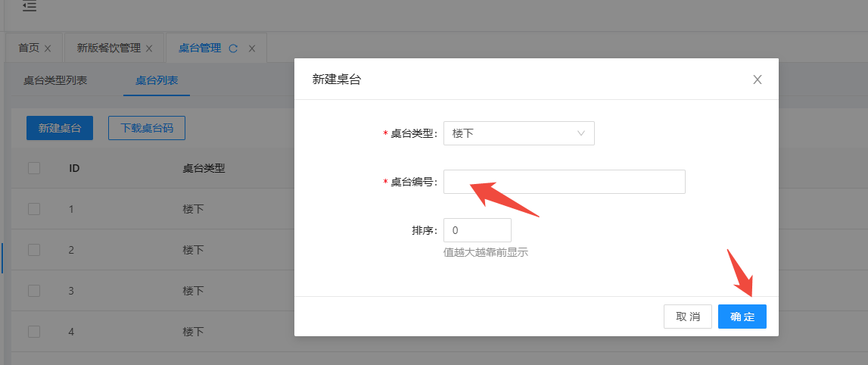
Task: Close the 新建桌台 dialog with X icon
Action: pyautogui.click(x=758, y=80)
